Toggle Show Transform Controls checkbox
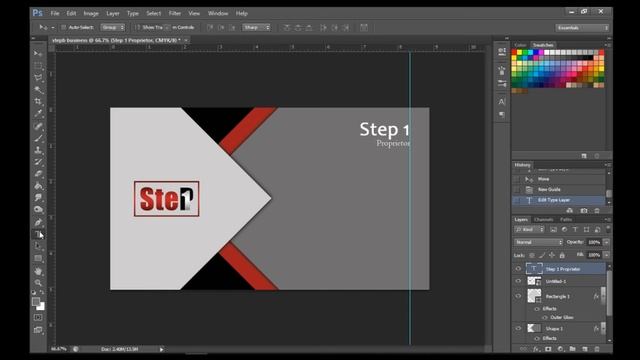The height and width of the screenshot is (360, 640). (x=138, y=27)
